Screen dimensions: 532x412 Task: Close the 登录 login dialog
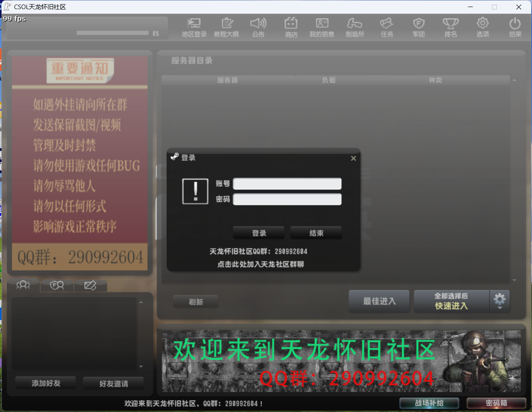pyautogui.click(x=353, y=158)
